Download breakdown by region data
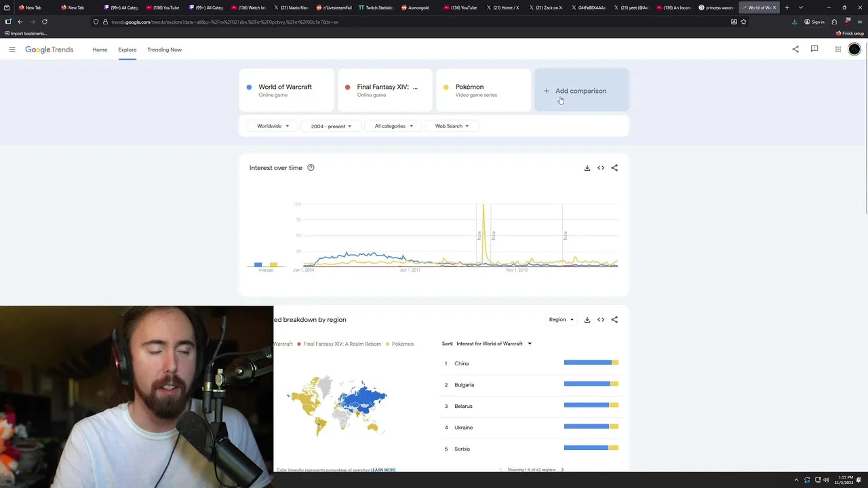The width and height of the screenshot is (868, 488). 587,320
